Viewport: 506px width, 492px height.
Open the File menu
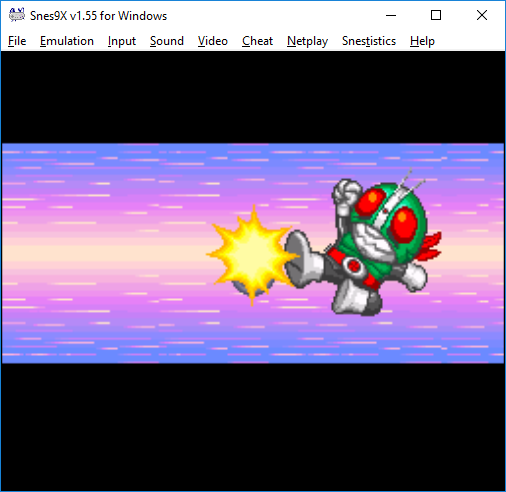(17, 41)
